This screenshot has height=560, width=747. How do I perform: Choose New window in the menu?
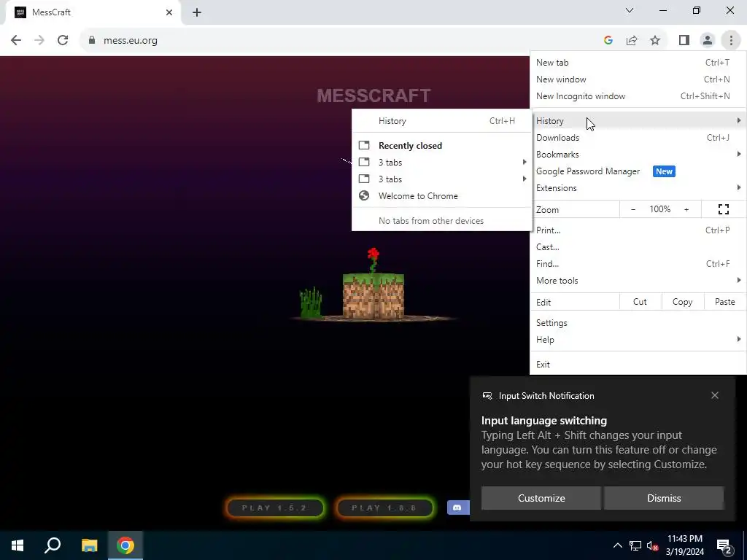coord(638,79)
